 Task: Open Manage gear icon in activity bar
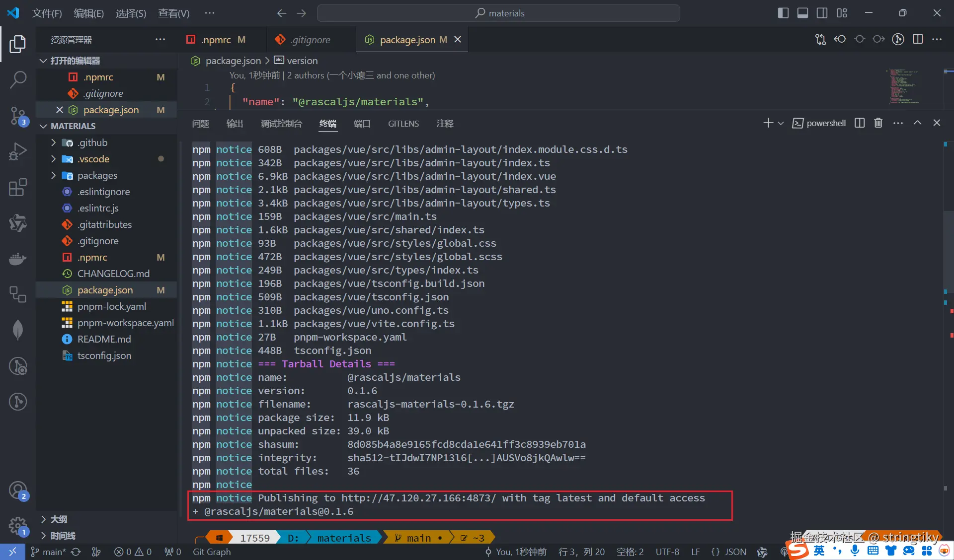(x=18, y=525)
